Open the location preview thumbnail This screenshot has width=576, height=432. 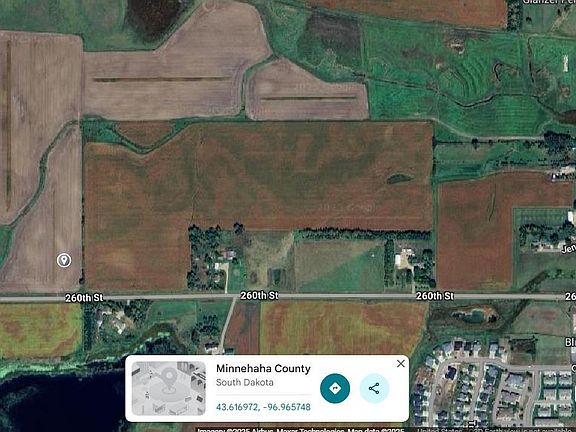pos(169,388)
